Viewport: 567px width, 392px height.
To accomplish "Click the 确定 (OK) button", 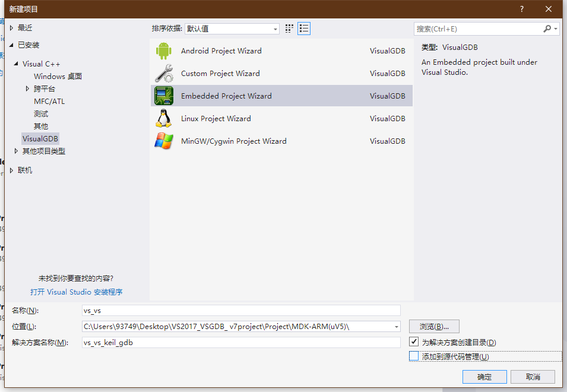I will tap(484, 377).
